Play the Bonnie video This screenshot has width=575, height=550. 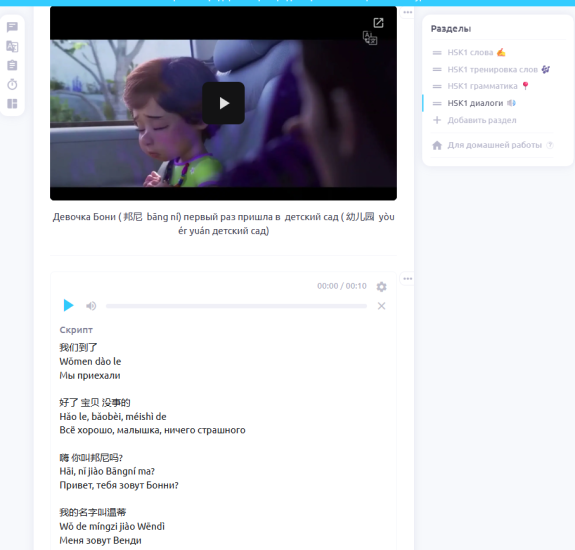pyautogui.click(x=223, y=103)
